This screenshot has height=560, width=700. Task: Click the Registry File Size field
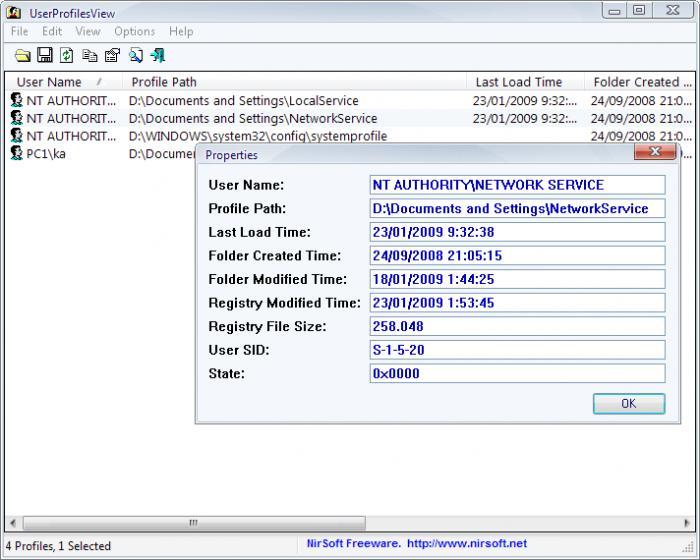pos(517,326)
